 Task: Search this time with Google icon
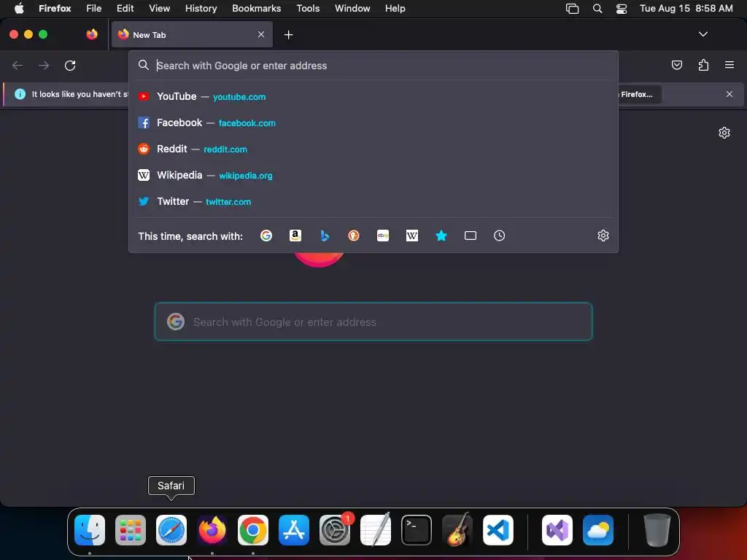click(x=266, y=236)
